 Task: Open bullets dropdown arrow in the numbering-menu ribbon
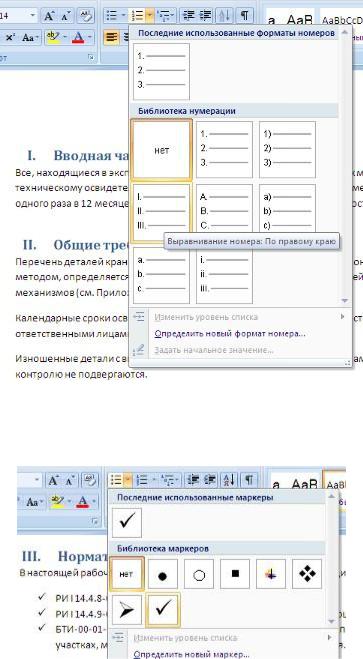tap(124, 16)
